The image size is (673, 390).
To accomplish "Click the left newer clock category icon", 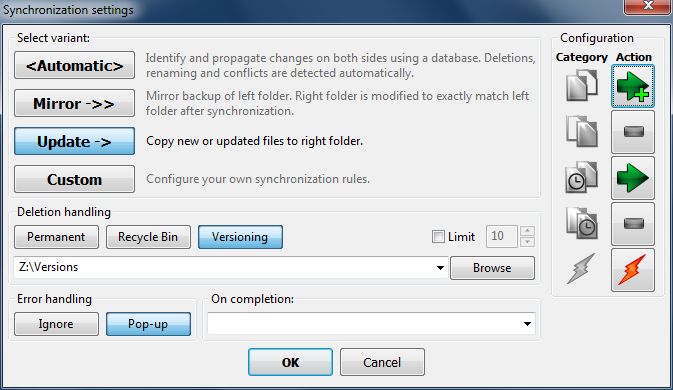I will pyautogui.click(x=582, y=178).
